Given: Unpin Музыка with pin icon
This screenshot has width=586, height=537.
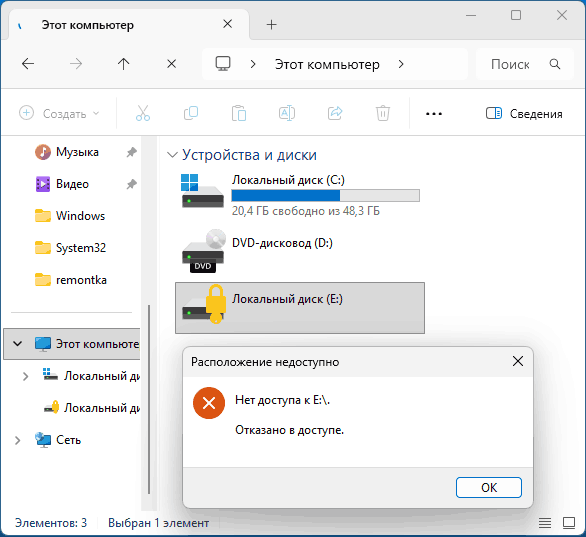Looking at the screenshot, I should point(131,152).
